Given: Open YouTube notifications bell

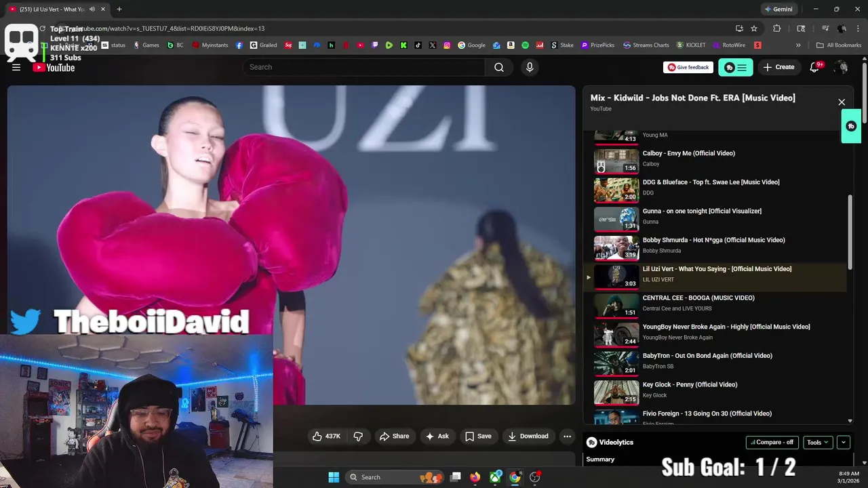Looking at the screenshot, I should pyautogui.click(x=815, y=67).
